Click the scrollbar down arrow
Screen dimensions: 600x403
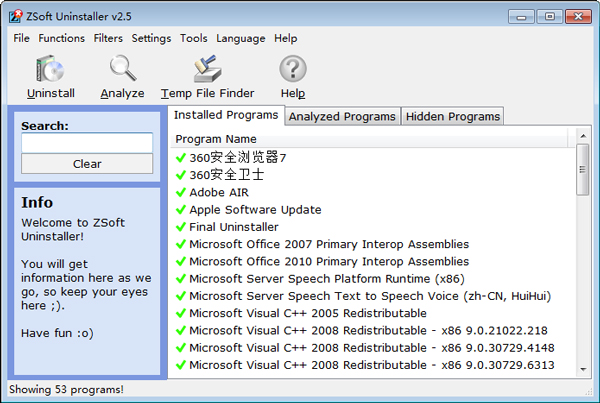[583, 369]
